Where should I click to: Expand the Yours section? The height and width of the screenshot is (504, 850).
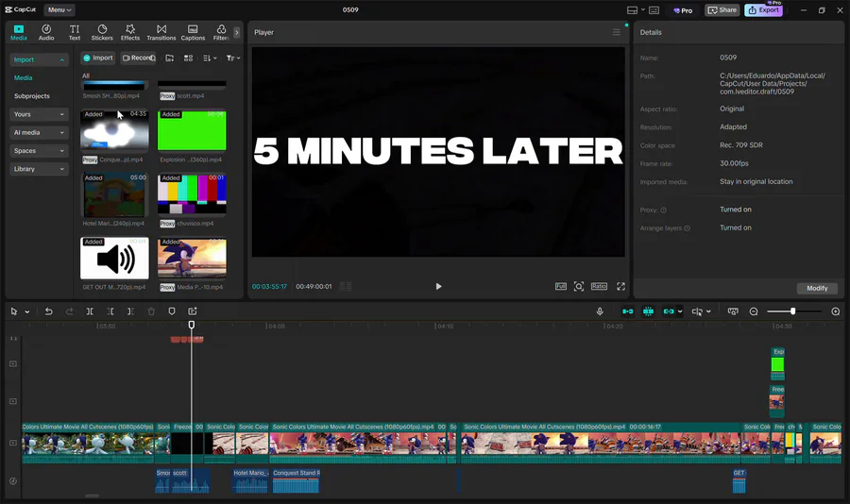coord(39,114)
